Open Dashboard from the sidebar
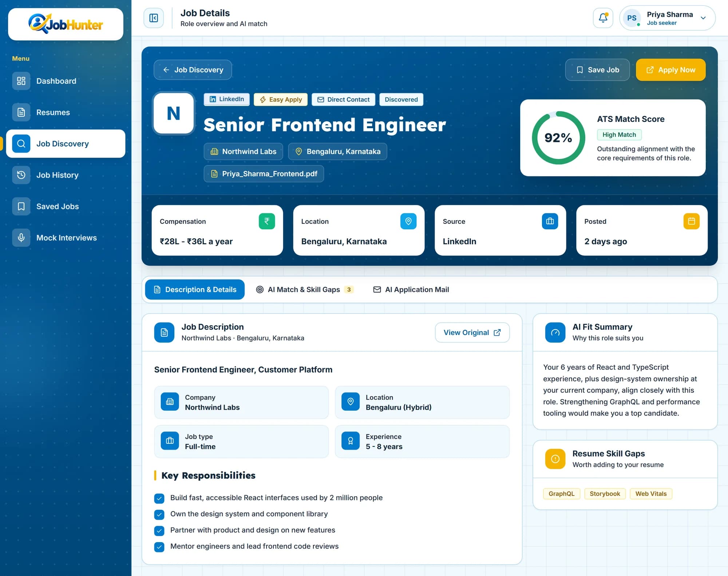The width and height of the screenshot is (728, 576). click(x=66, y=81)
